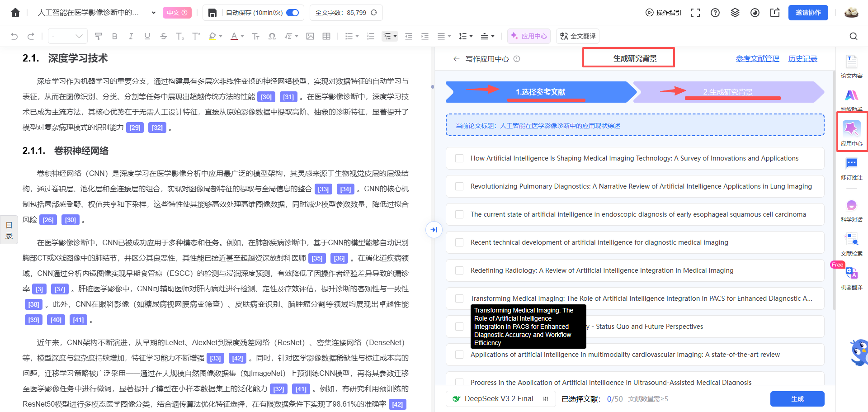This screenshot has height=412, width=868.
Task: Check multimodality cardiovascular imaging reference checkbox
Action: (x=459, y=355)
